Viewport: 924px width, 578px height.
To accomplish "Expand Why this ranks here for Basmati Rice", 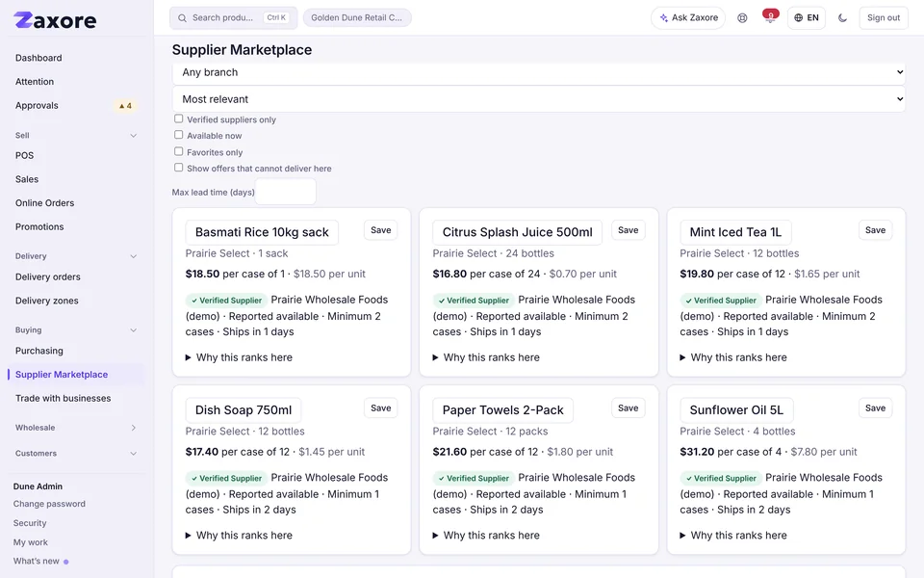I will pyautogui.click(x=240, y=357).
